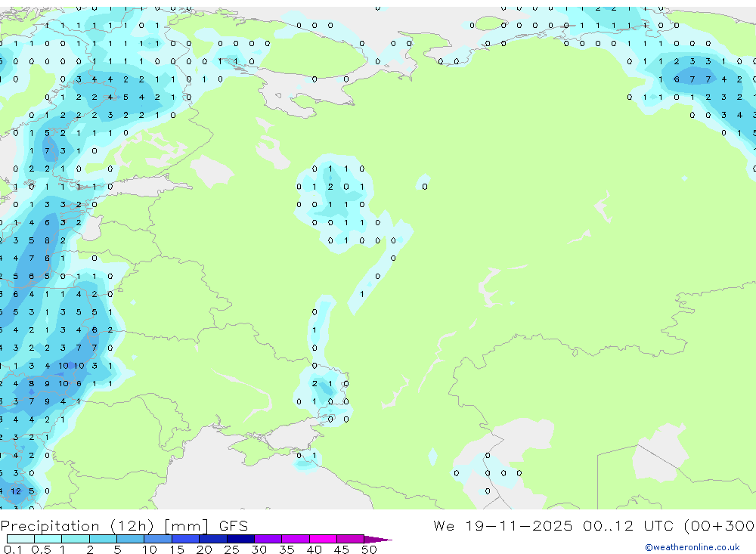Select the 30–35 mm violet legend box
This screenshot has height=554, width=756.
click(x=268, y=539)
